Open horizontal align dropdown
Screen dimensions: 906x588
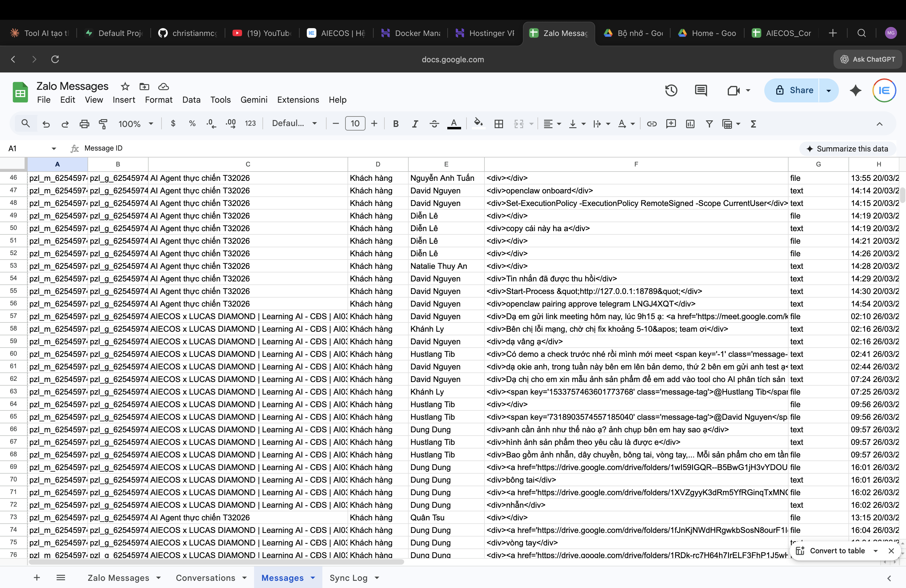point(552,124)
